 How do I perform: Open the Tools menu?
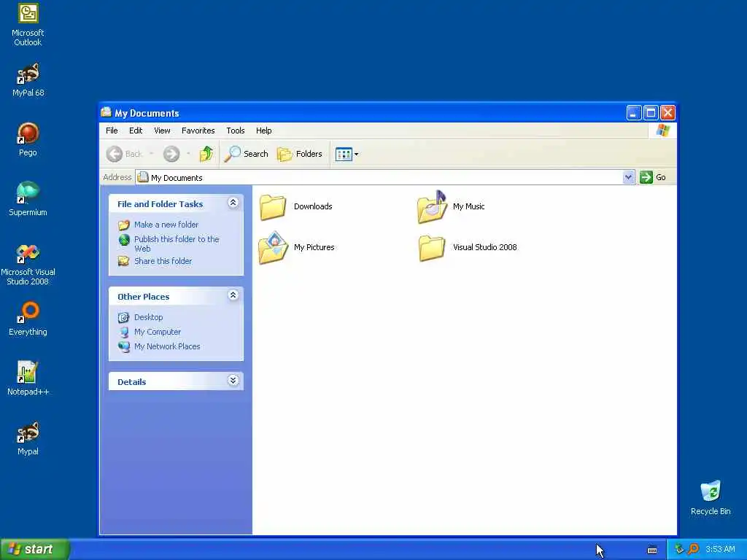pyautogui.click(x=236, y=131)
